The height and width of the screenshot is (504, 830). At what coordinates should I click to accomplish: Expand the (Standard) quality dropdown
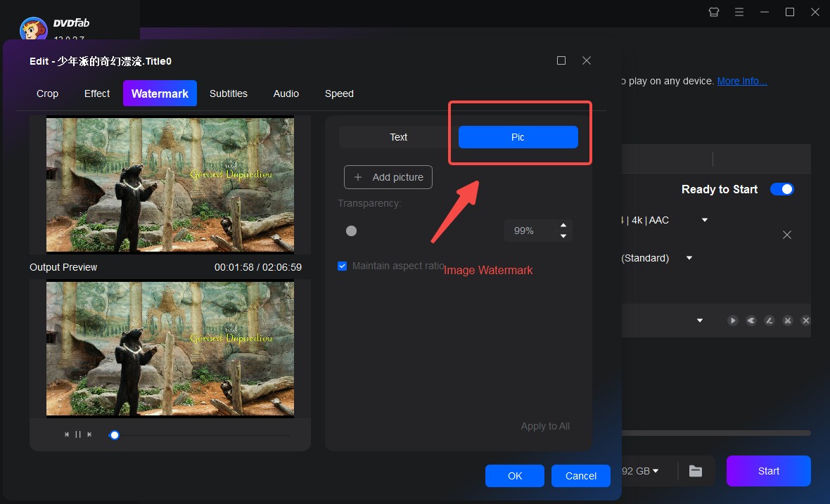click(x=689, y=258)
